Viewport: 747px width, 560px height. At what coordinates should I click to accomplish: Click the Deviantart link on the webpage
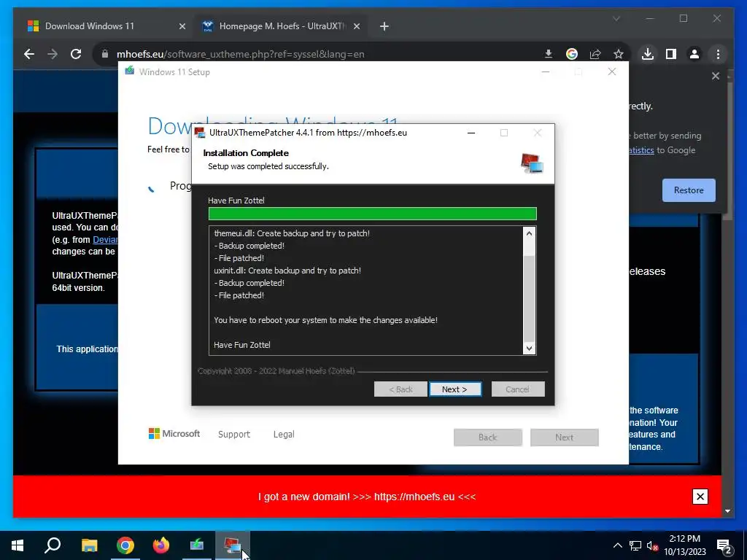pyautogui.click(x=105, y=239)
